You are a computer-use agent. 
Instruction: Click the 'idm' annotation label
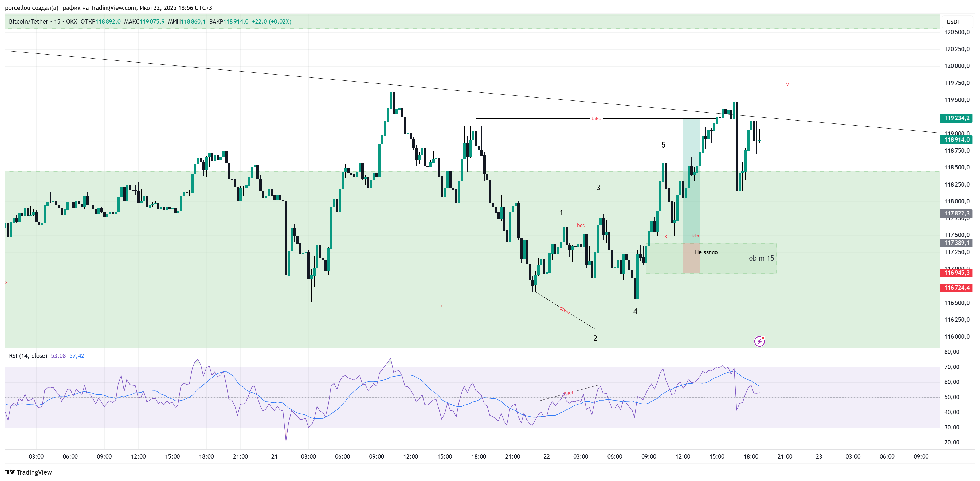coord(695,236)
